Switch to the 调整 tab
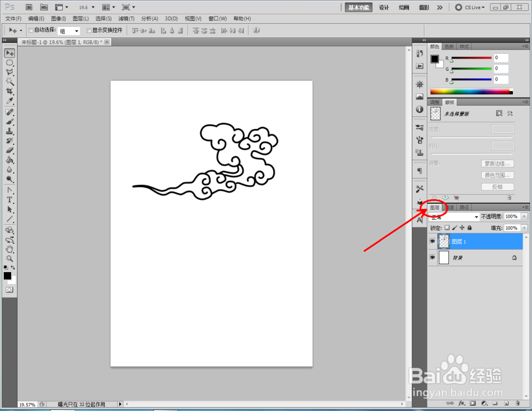The width and height of the screenshot is (532, 411). click(435, 102)
